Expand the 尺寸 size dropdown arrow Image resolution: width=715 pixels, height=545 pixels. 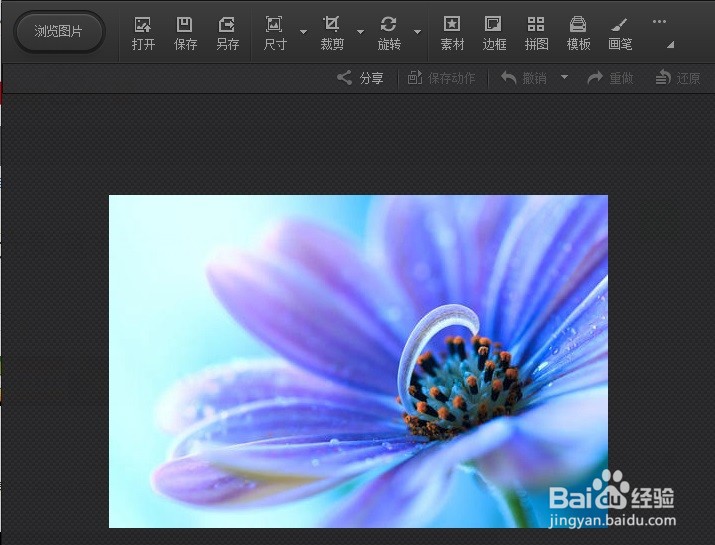[x=303, y=32]
